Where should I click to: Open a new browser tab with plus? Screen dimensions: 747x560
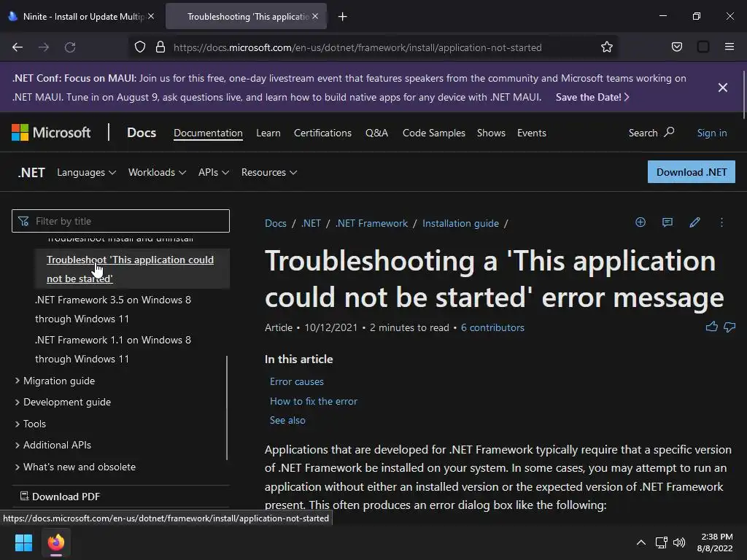click(x=343, y=17)
